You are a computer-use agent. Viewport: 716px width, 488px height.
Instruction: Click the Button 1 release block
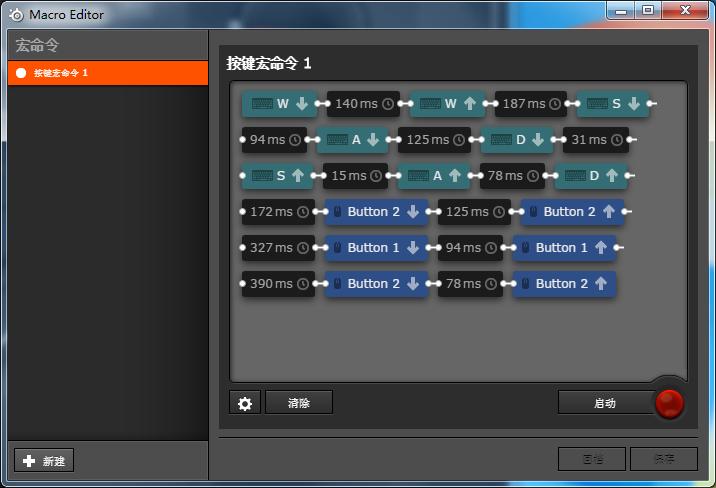(564, 248)
